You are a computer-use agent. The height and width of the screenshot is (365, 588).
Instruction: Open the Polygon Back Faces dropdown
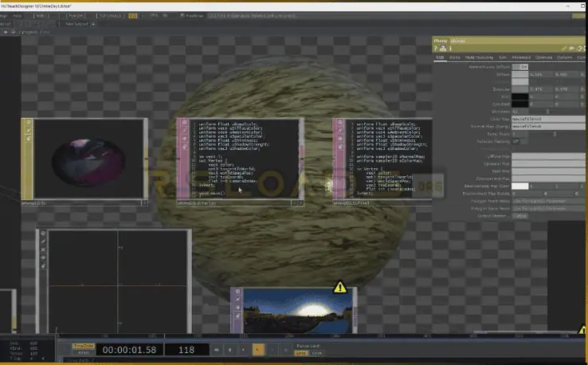[548, 208]
